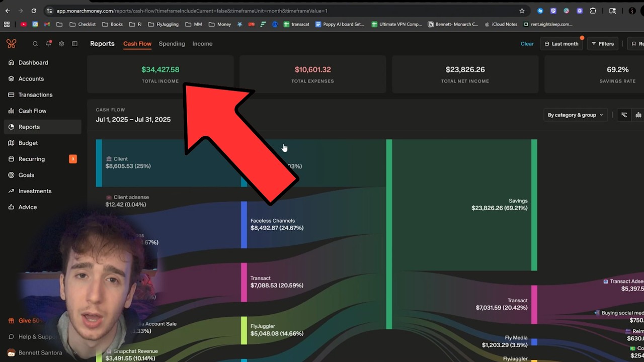Reload the page

tap(34, 11)
